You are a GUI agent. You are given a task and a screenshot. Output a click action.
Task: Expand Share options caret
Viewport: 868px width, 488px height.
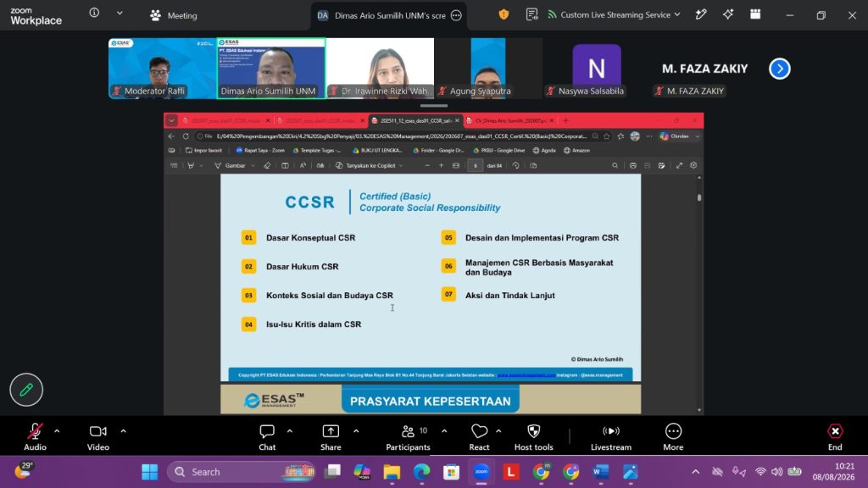tap(356, 431)
